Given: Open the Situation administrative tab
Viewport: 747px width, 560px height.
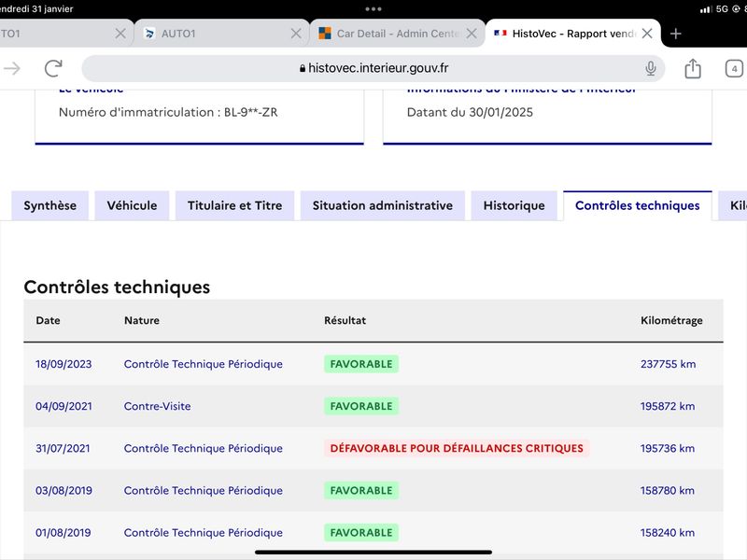Looking at the screenshot, I should click(x=383, y=205).
